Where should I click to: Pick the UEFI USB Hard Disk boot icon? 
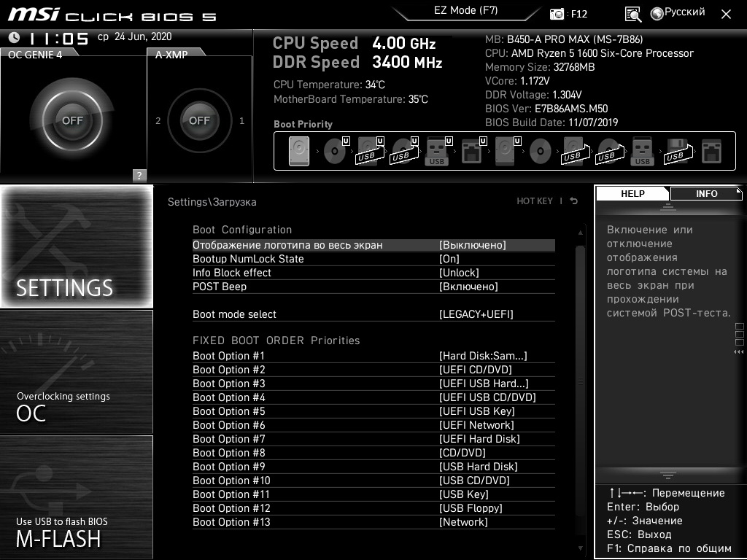[370, 151]
